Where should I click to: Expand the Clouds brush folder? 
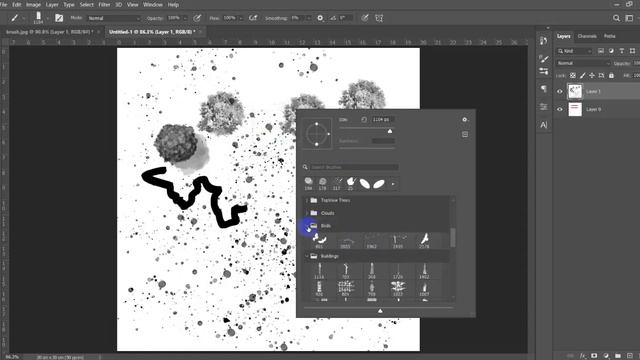point(307,213)
